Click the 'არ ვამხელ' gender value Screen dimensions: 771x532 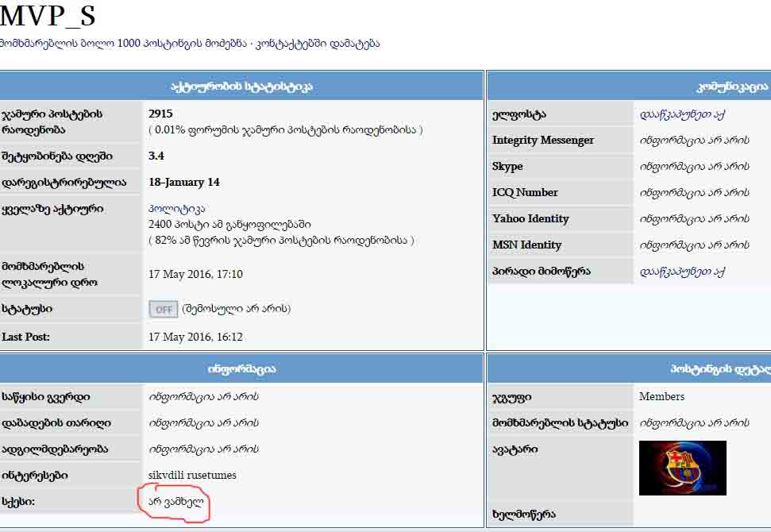(x=175, y=502)
